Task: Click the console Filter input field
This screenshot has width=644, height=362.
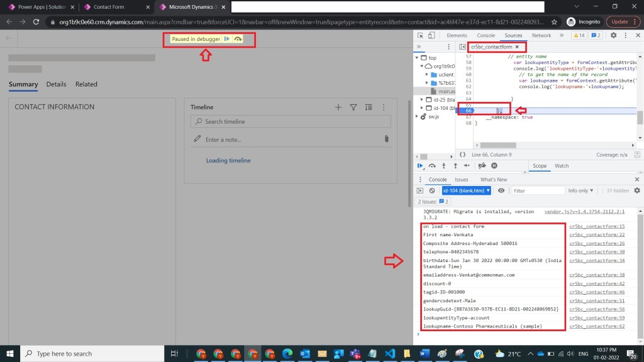Action: (x=536, y=190)
